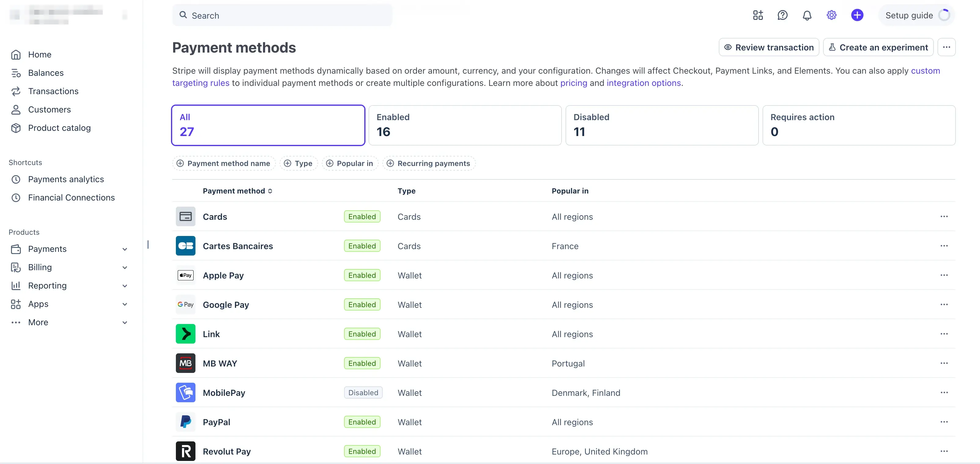Image resolution: width=980 pixels, height=464 pixels.
Task: Open more options for Link row
Action: point(944,333)
